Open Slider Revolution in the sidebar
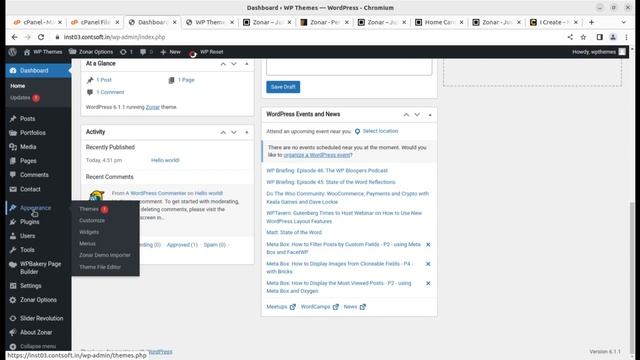Screen dimensions: 640x360 tap(42, 318)
